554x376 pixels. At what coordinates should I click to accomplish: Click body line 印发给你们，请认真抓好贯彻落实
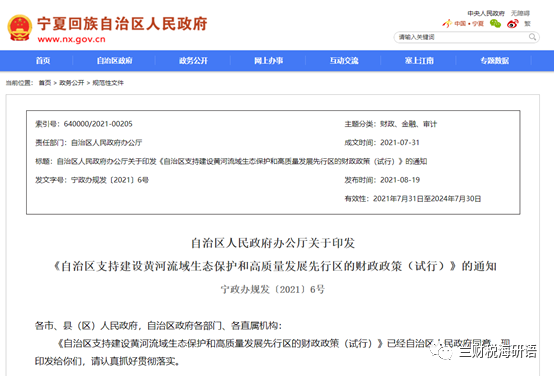(x=107, y=361)
